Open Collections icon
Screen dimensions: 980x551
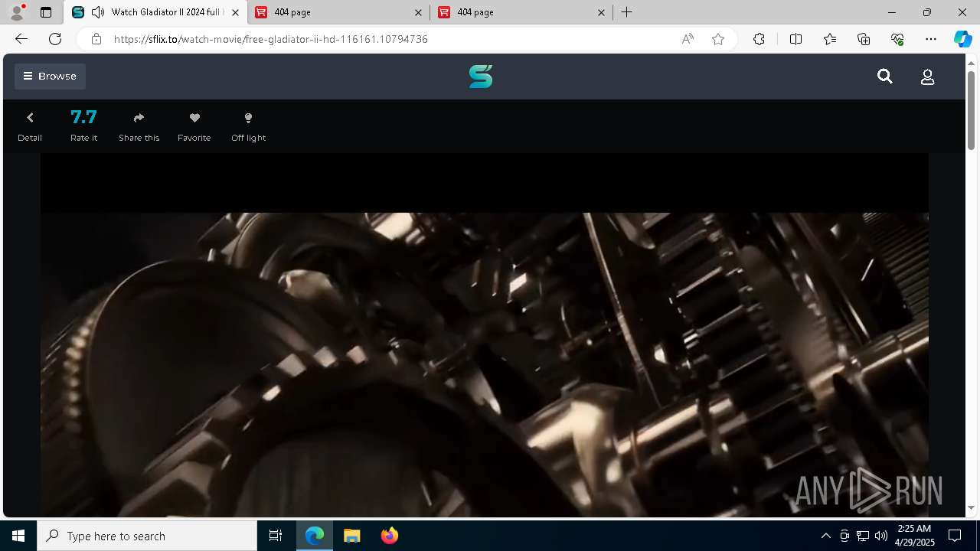pos(864,39)
